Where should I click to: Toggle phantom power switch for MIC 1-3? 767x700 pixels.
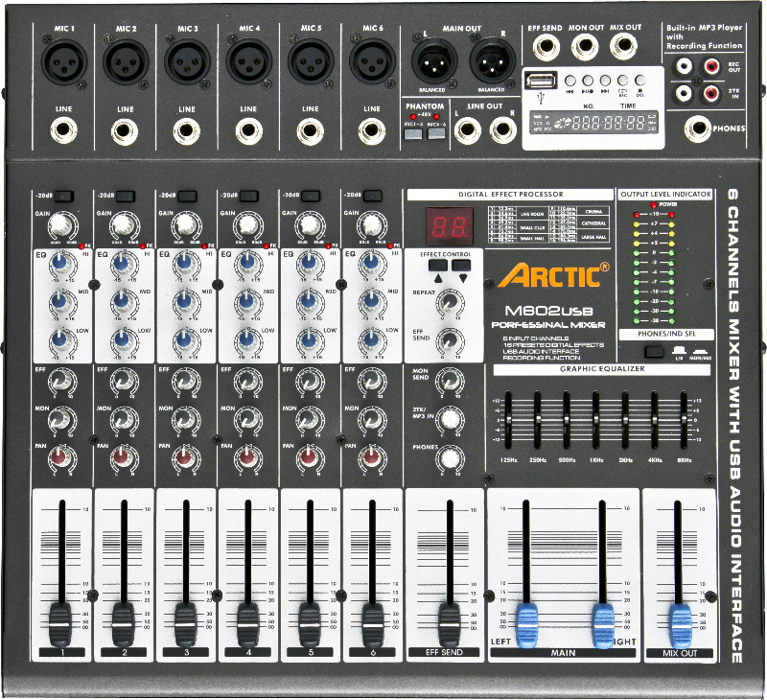coord(413,132)
